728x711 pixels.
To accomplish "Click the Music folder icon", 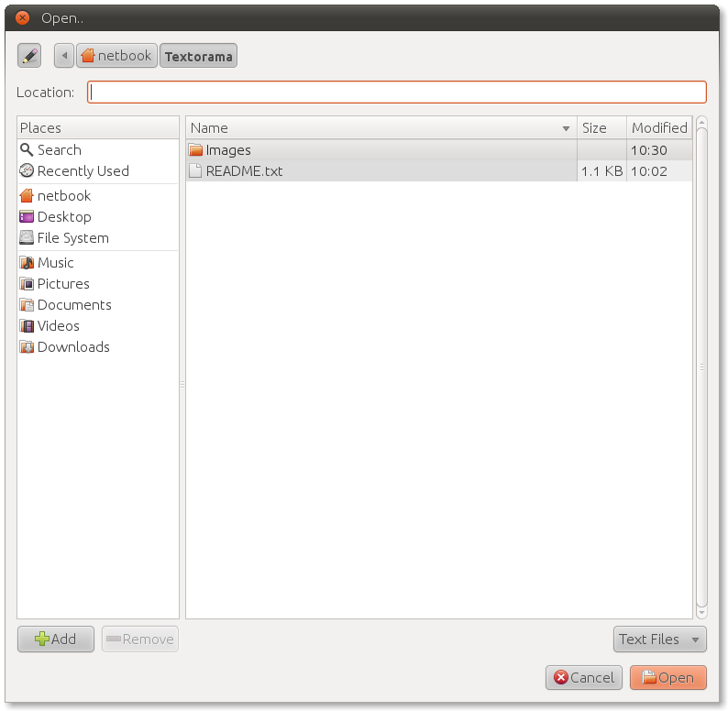I will pyautogui.click(x=27, y=263).
